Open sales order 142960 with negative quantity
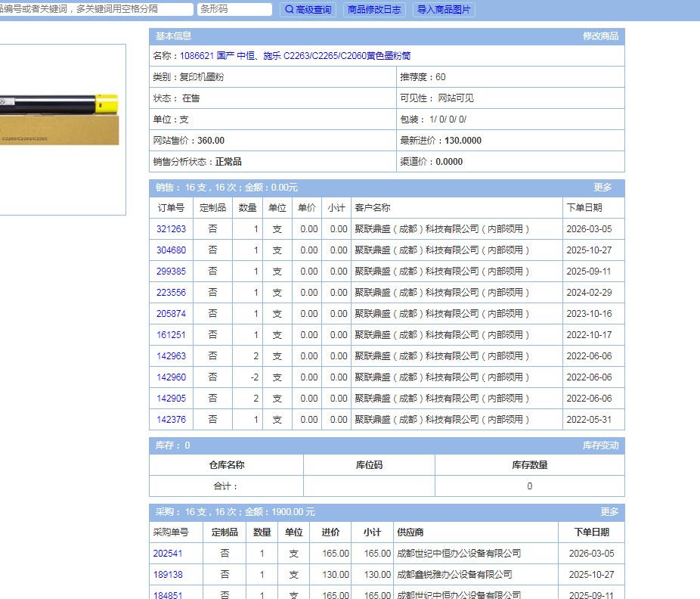The image size is (700, 599). pyautogui.click(x=171, y=377)
